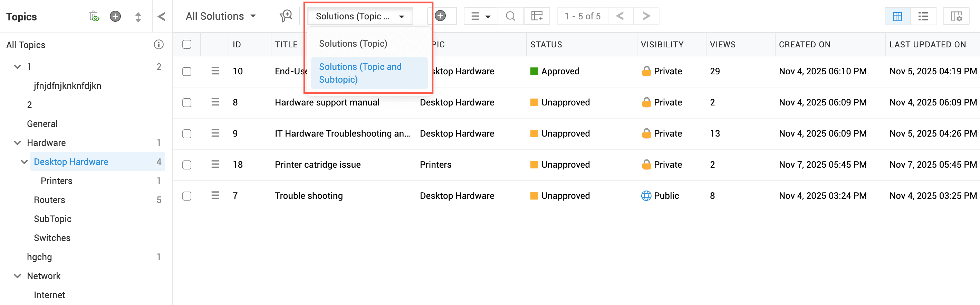Open the bulk actions hamburger dropdown
Viewport: 980px width, 305px height.
(481, 16)
